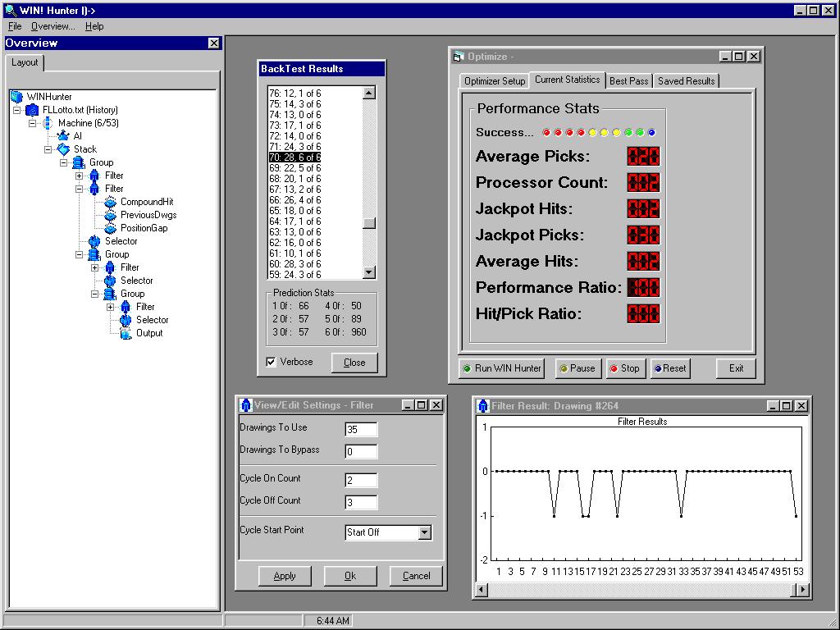The width and height of the screenshot is (840, 630).
Task: Click the PositionGap filter icon
Action: point(110,228)
